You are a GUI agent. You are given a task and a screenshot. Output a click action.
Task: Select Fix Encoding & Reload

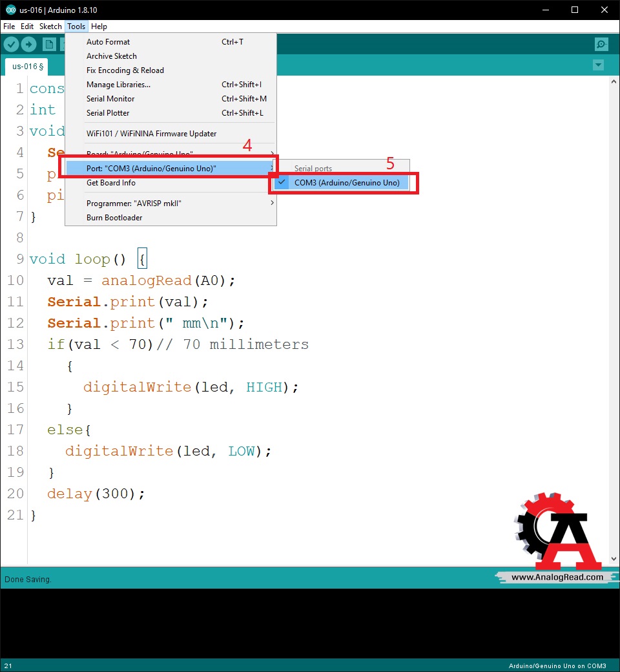pyautogui.click(x=170, y=70)
